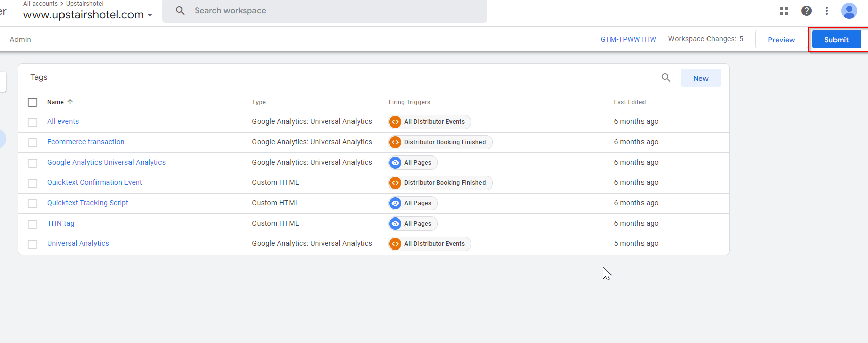Open the GTM-TPWWTHW container ID link

click(x=628, y=39)
